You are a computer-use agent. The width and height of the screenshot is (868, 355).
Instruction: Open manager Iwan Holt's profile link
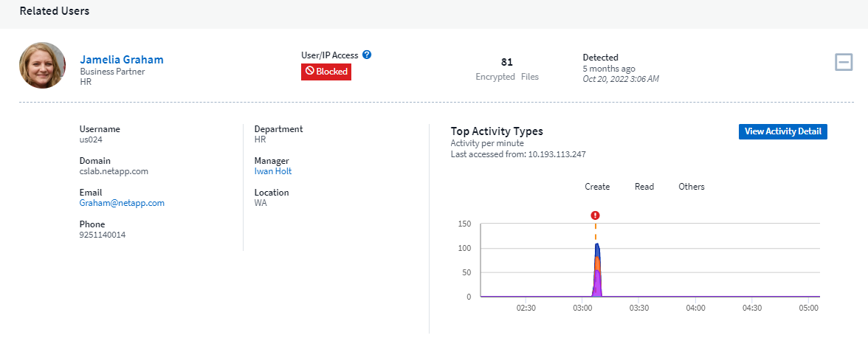[273, 171]
